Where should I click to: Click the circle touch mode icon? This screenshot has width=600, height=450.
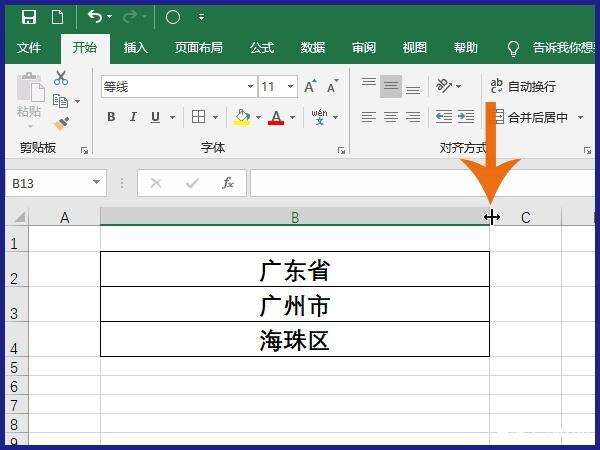[173, 17]
